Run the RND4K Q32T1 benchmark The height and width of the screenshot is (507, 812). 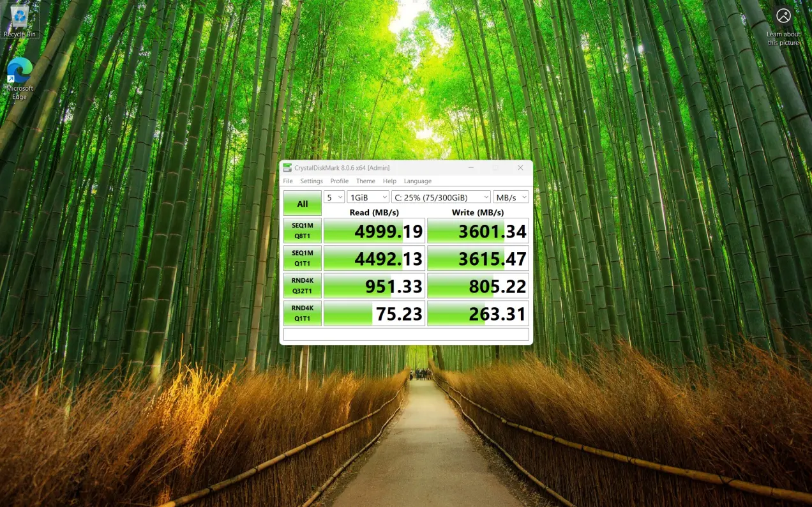[302, 286]
